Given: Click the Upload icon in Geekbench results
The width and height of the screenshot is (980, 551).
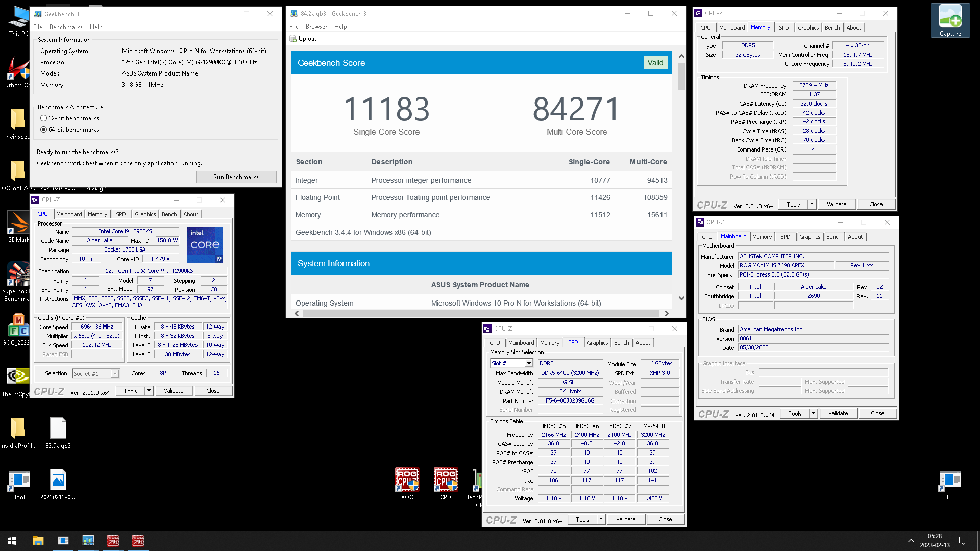Looking at the screenshot, I should pos(293,39).
